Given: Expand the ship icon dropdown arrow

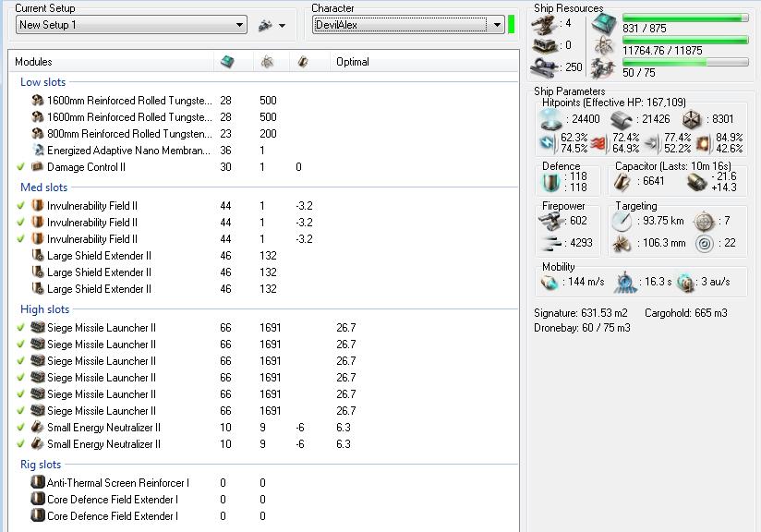Looking at the screenshot, I should coord(282,26).
